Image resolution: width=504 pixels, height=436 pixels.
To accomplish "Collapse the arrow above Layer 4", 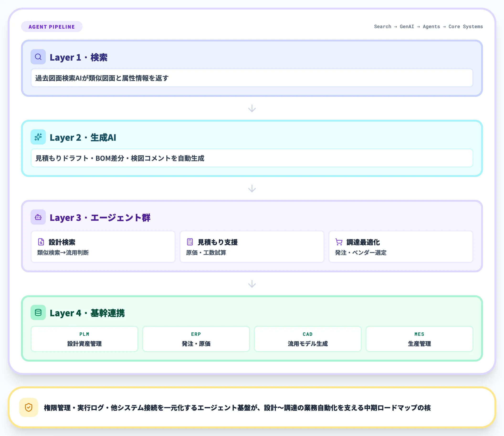I will pos(252,283).
